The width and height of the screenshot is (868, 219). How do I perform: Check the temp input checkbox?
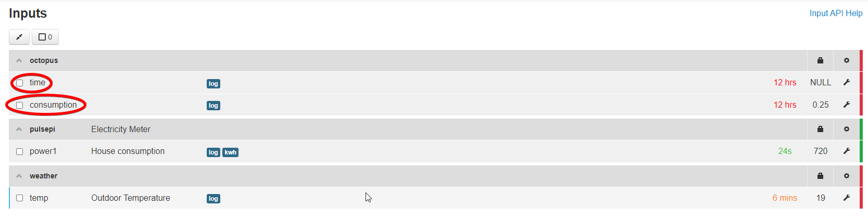tap(19, 198)
